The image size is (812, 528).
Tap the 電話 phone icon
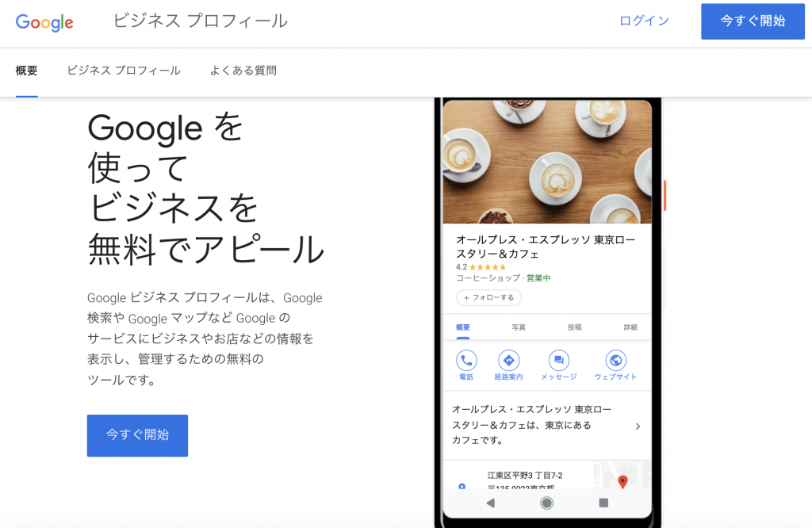click(466, 360)
